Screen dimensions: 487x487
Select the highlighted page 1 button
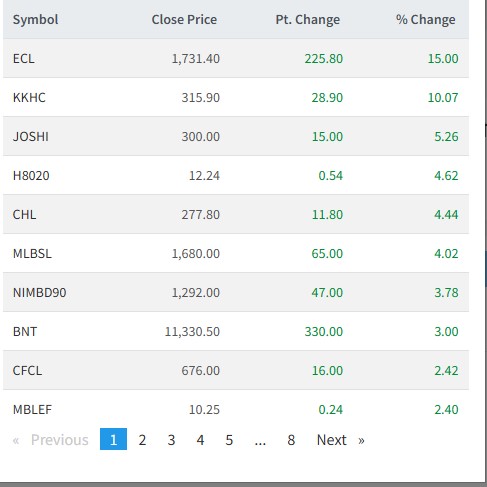coord(113,439)
